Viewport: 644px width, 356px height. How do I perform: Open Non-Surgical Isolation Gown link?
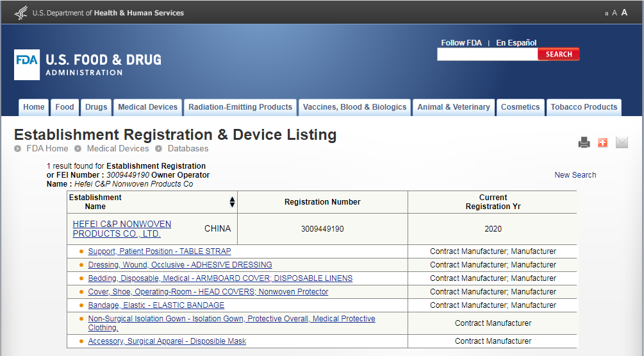(231, 323)
